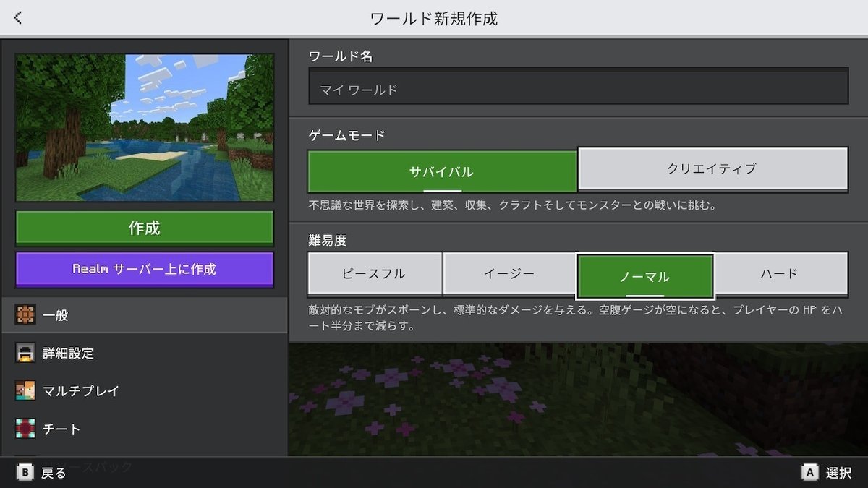This screenshot has width=868, height=488.
Task: Select ピースフル difficulty
Action: tap(375, 273)
